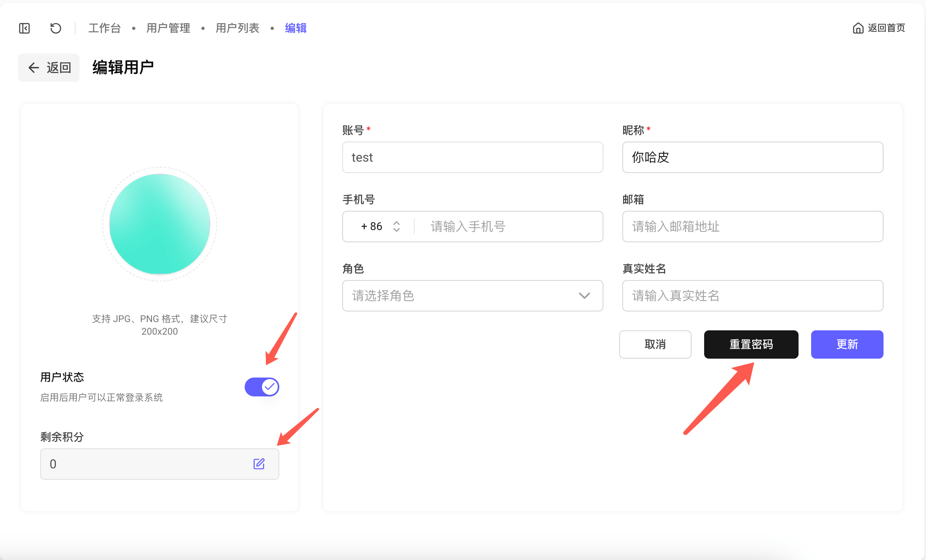Click the refresh page icon
Screen dimensions: 926x560
pos(55,28)
